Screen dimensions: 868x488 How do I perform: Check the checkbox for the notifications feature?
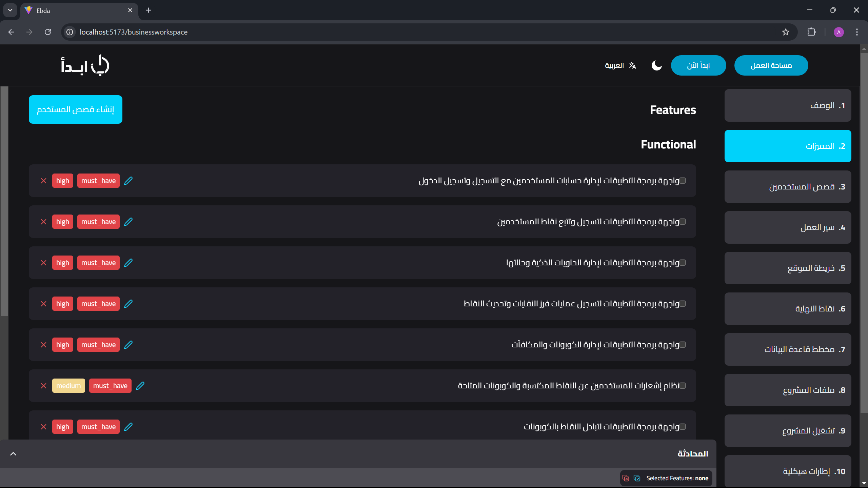pyautogui.click(x=682, y=386)
